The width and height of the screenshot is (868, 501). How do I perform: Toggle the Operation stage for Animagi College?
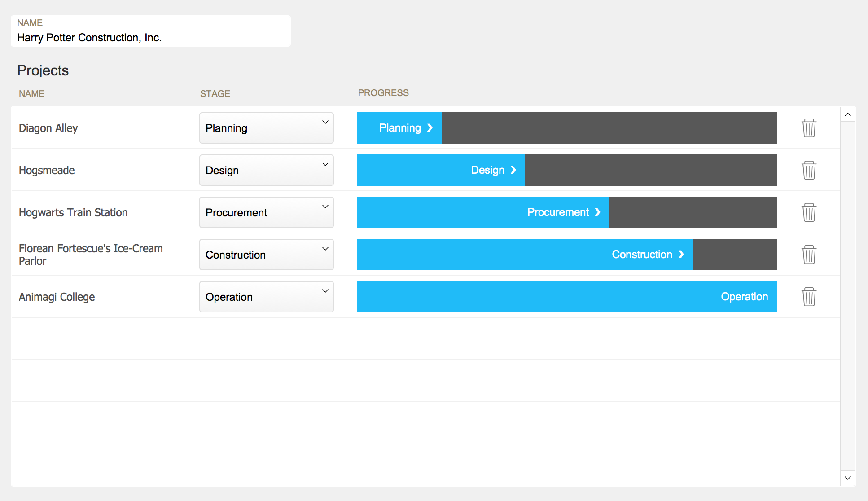pyautogui.click(x=266, y=296)
